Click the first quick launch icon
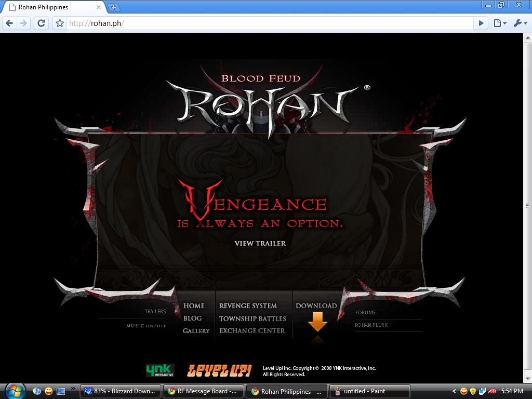Screen dimensions: 532x399 tap(37, 391)
